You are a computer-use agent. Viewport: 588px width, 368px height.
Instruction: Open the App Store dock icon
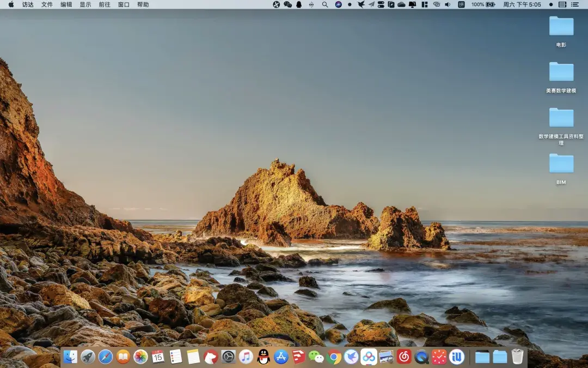point(281,357)
